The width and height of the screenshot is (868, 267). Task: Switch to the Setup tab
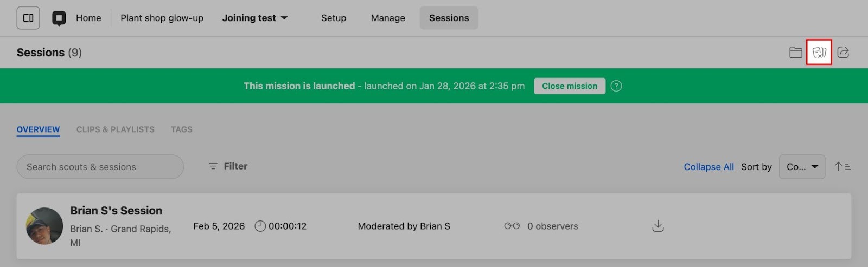pos(334,18)
